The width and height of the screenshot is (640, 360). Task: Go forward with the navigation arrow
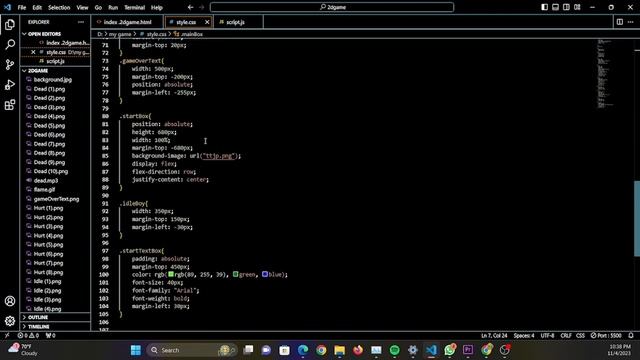tap(201, 7)
